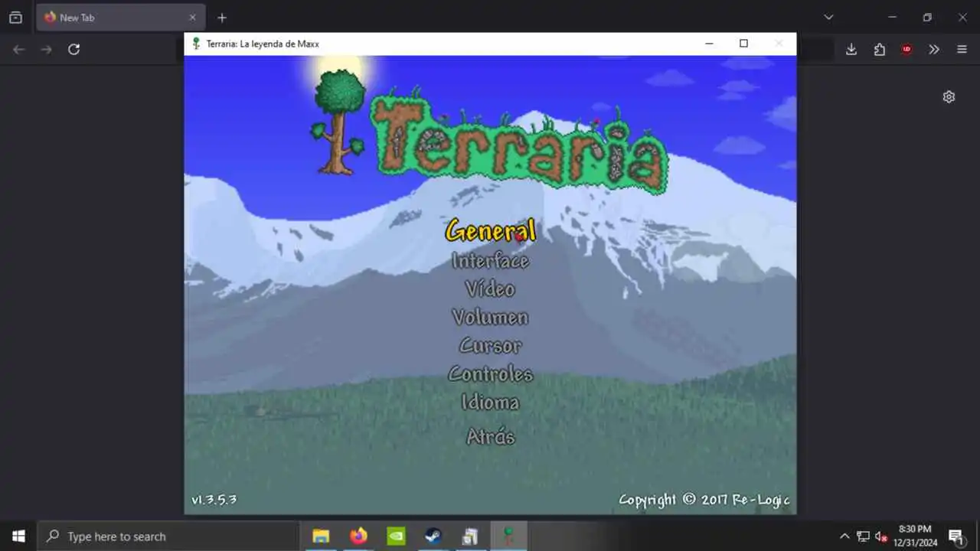This screenshot has width=980, height=551.
Task: Open NVIDIA app from taskbar
Action: coord(396,536)
